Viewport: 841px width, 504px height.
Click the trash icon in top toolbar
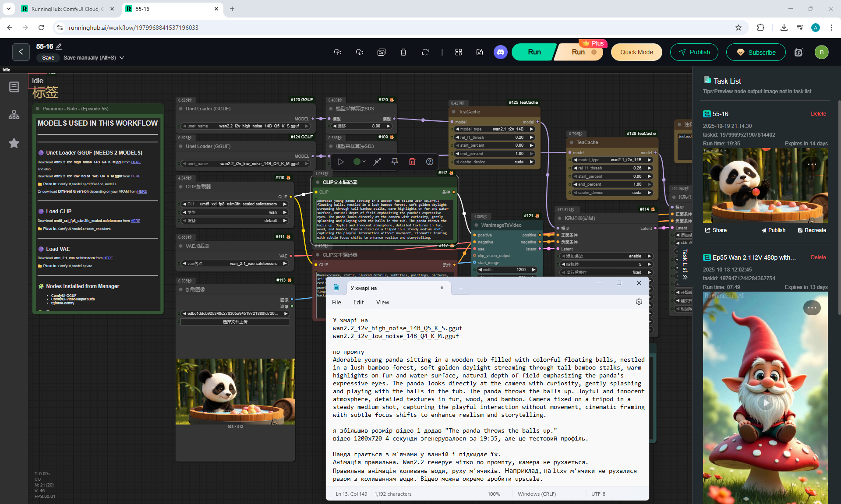(x=403, y=52)
